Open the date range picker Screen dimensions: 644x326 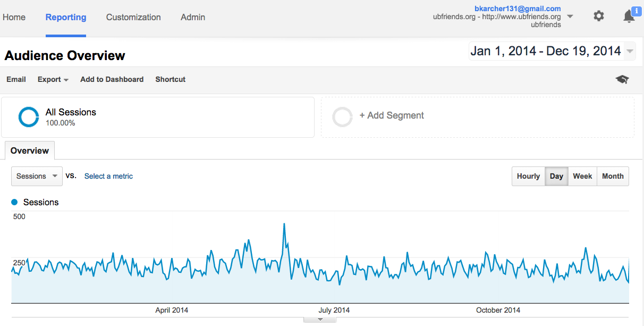(552, 51)
